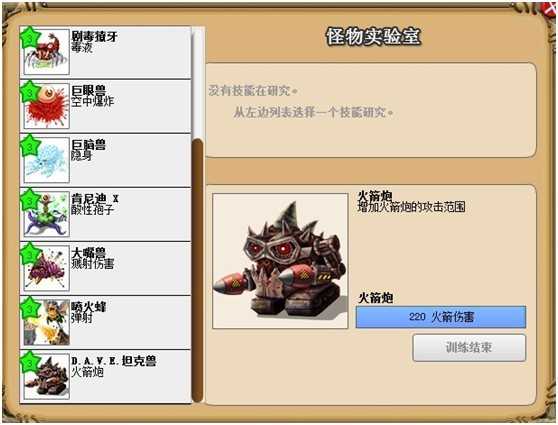Click the green star on 巨眼兽
The width and height of the screenshot is (558, 425).
[x=30, y=91]
